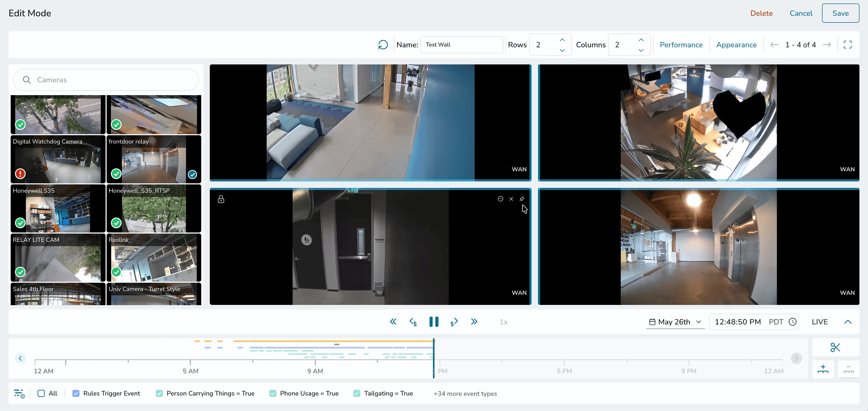Viewport: 868px width, 411px height.
Task: Click the calendar icon beside May 26th
Action: 652,322
